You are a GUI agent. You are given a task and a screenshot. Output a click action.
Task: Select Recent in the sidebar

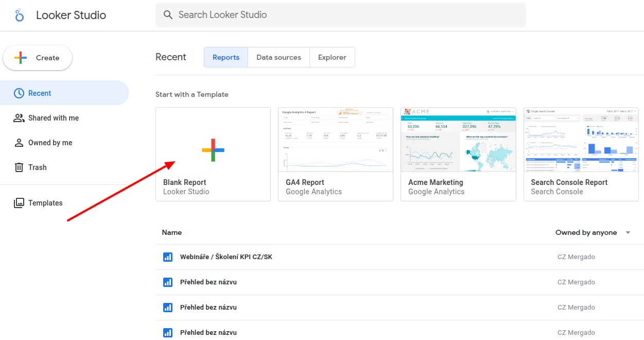point(64,93)
